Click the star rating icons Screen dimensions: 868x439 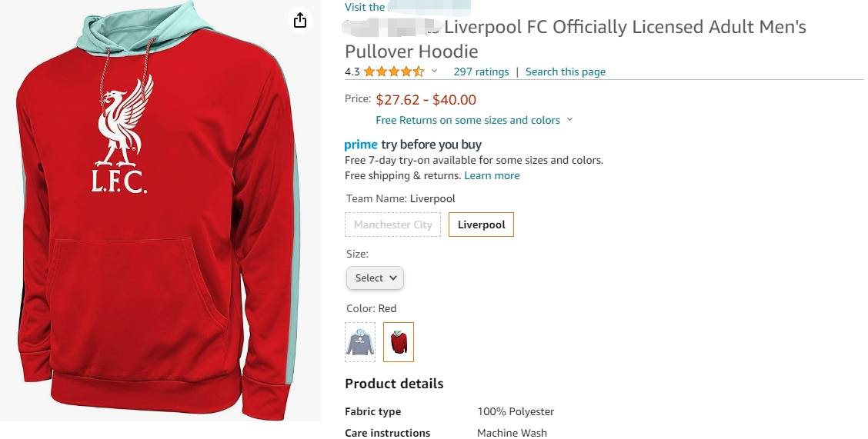(393, 72)
